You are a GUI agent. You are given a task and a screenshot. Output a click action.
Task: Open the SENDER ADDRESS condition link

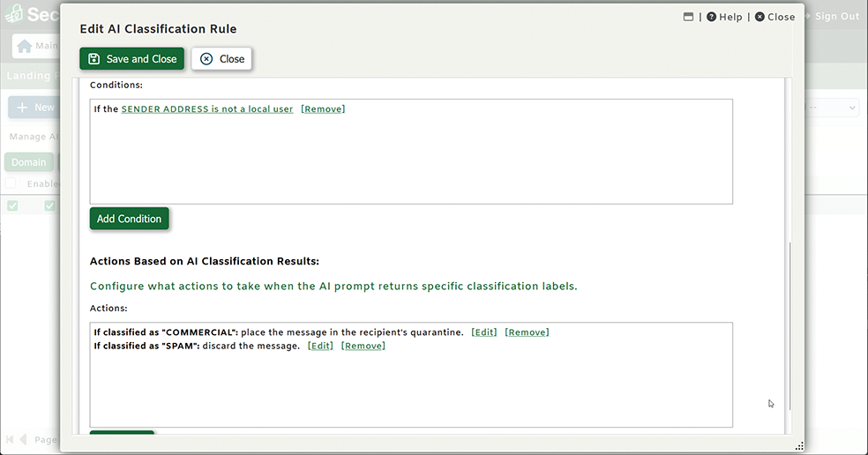(x=206, y=109)
